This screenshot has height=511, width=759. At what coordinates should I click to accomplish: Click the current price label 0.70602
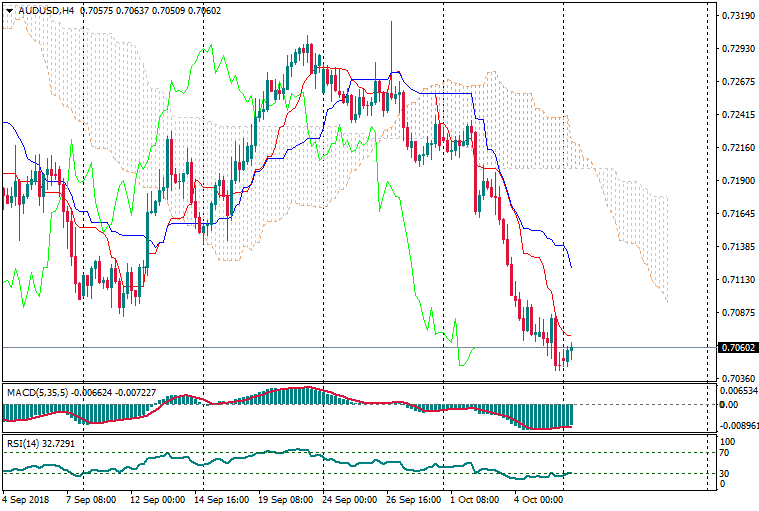(737, 348)
